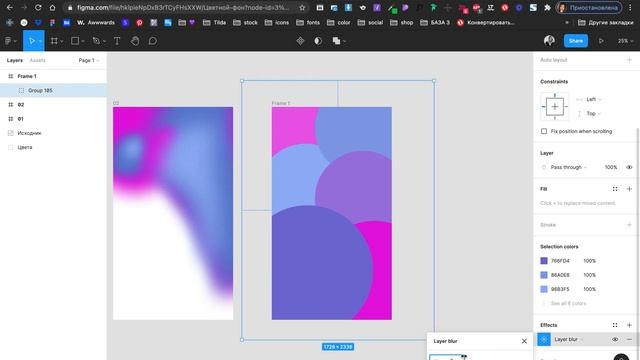Open Другие закладки bookmarks folder

tap(606, 22)
